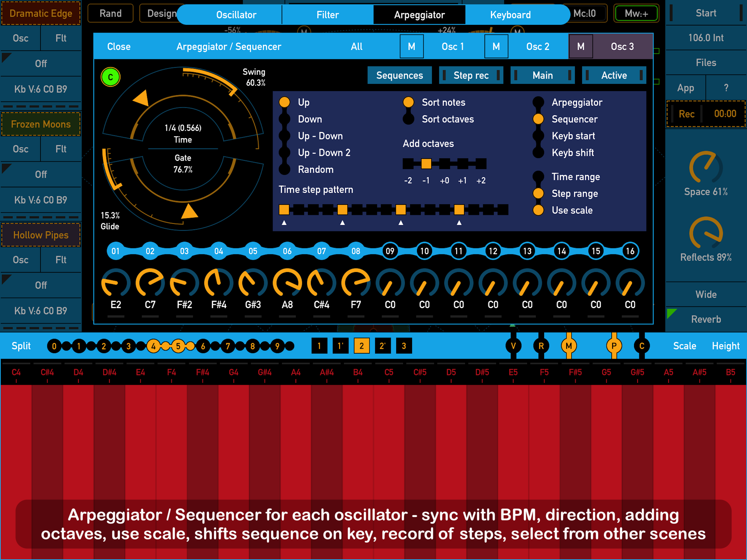Click the Step rec button

pos(471,75)
